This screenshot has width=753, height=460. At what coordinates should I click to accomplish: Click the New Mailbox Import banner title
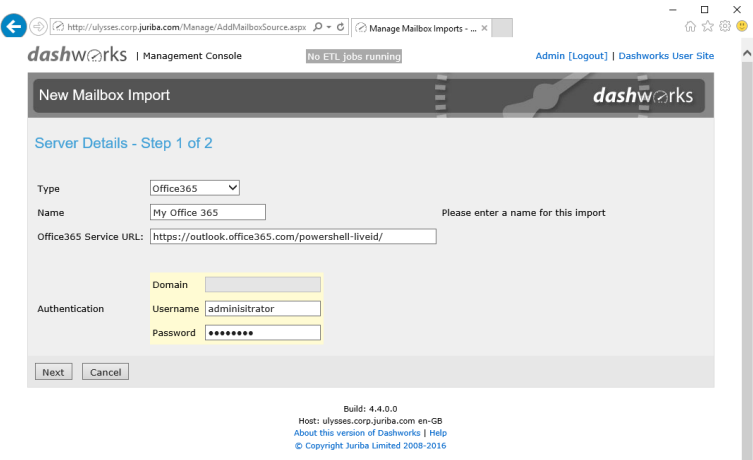104,95
